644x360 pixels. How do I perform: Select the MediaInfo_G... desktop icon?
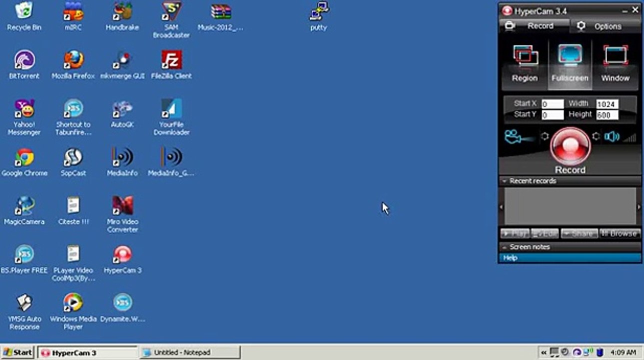[171, 162]
